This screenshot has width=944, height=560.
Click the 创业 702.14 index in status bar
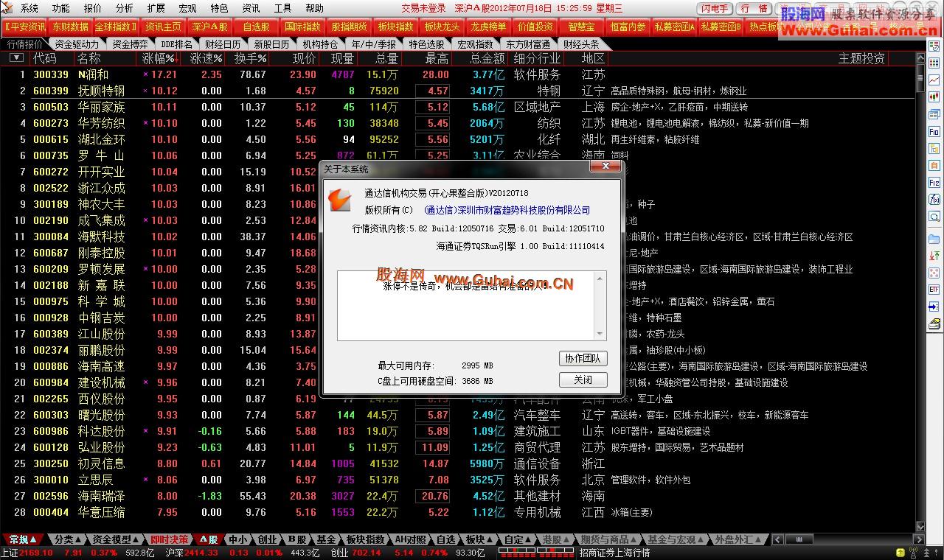tap(355, 553)
